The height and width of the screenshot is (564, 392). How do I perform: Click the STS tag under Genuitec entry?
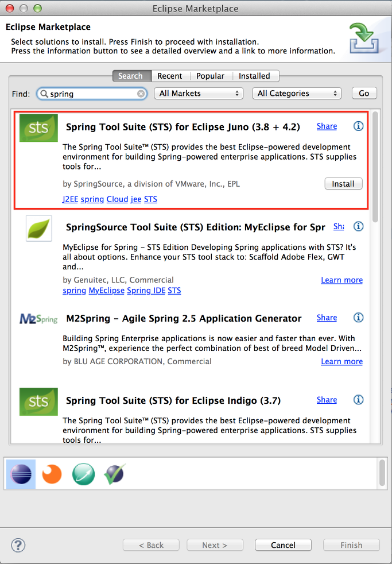coord(174,291)
